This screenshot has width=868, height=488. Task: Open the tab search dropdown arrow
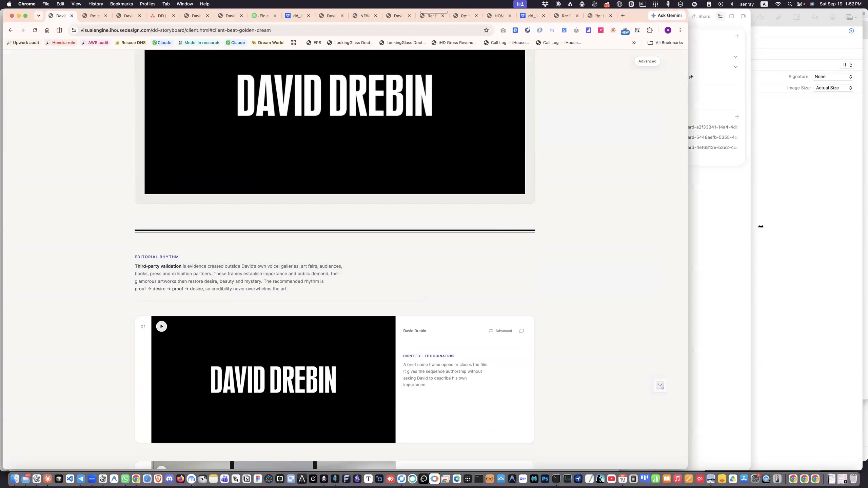pos(38,16)
